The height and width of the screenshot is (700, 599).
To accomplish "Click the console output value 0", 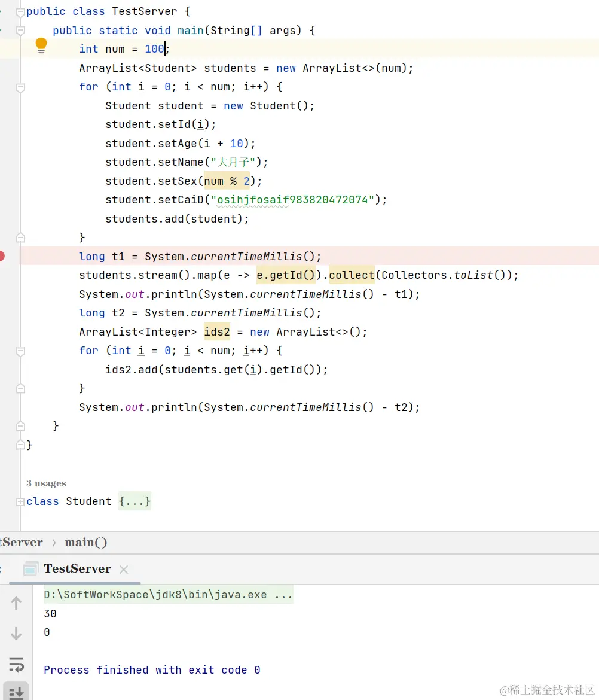I will click(47, 632).
